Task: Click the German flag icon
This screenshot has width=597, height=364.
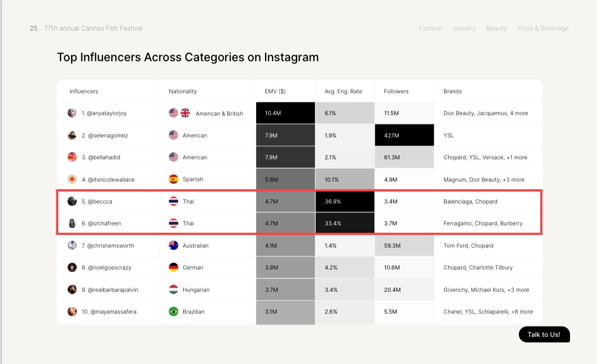Action: [173, 267]
